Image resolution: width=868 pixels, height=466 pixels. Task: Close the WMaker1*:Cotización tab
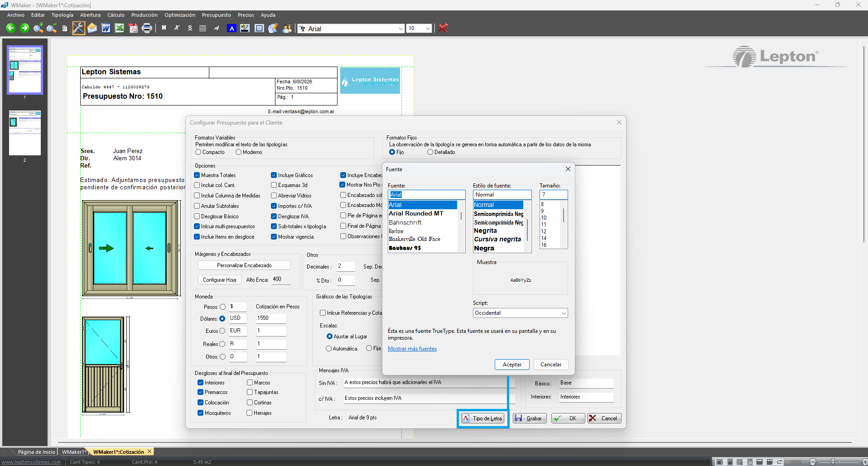(x=149, y=452)
